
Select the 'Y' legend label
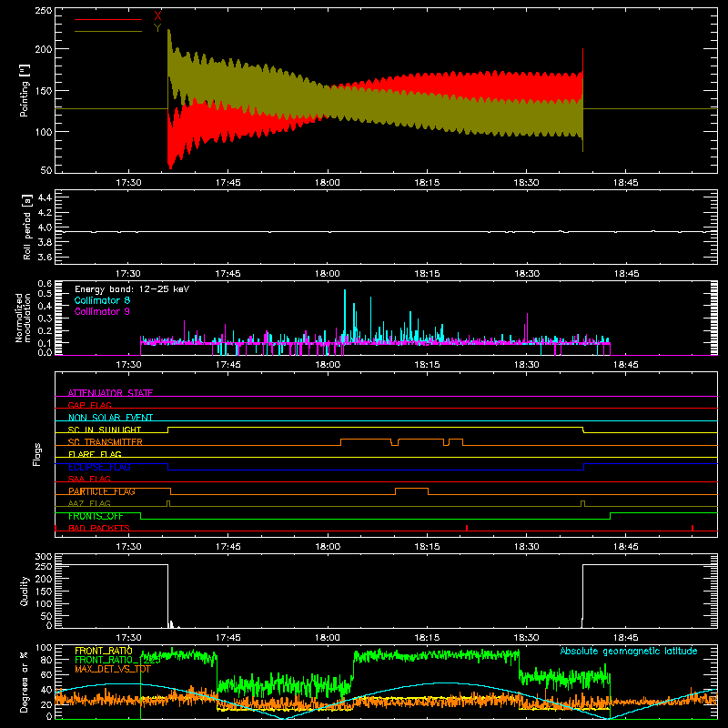coord(157,28)
